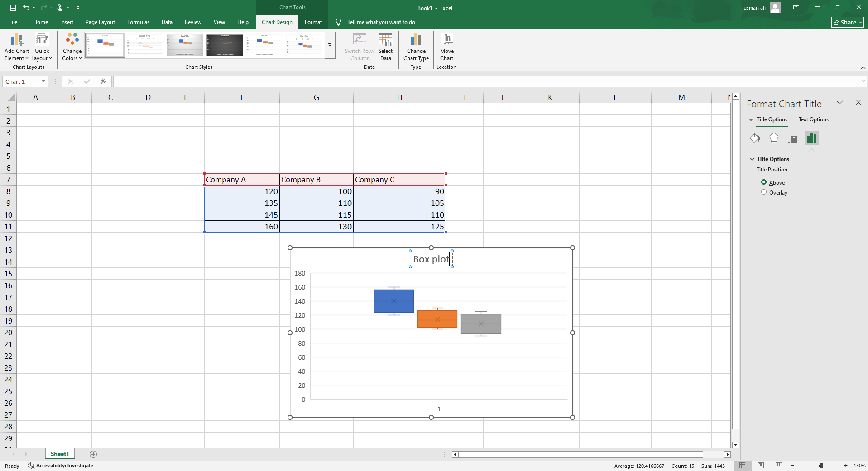Screen dimensions: 868x471
Task: Click zoom in plus icon
Action: point(845,466)
